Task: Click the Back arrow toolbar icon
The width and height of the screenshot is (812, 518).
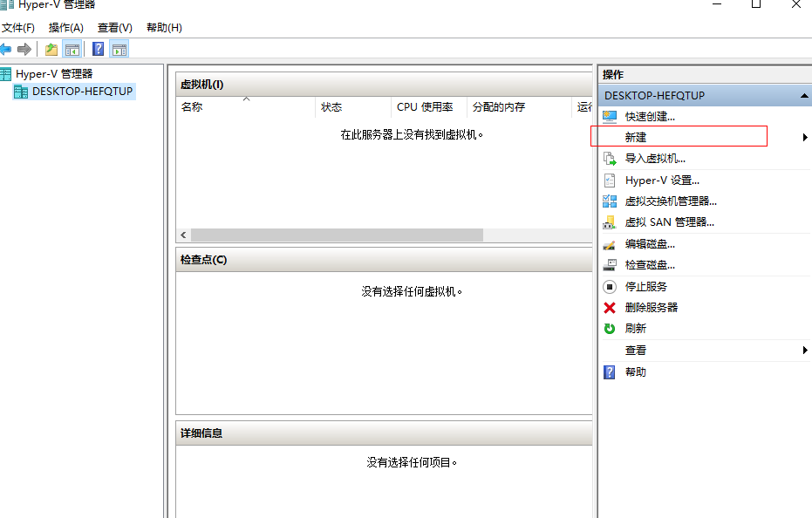Action: pos(5,49)
